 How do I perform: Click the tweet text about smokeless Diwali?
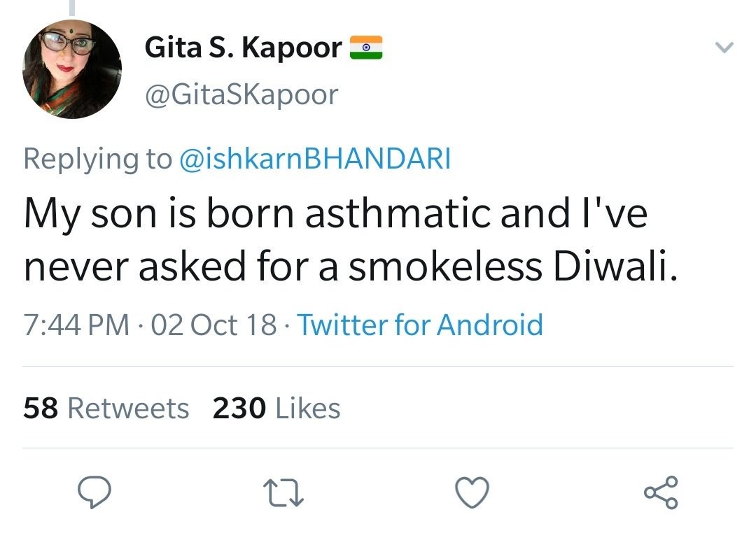pos(351,239)
